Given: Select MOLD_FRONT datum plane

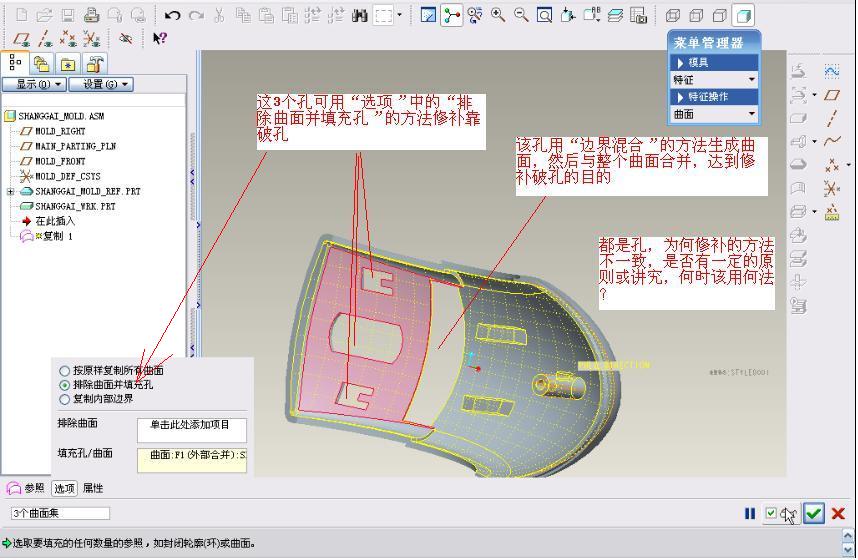Looking at the screenshot, I should 60,161.
